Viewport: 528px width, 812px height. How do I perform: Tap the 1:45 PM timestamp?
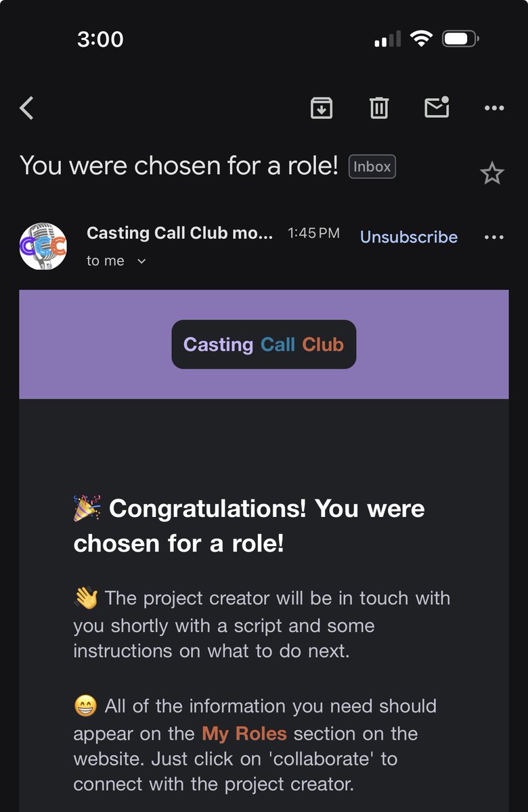coord(313,233)
